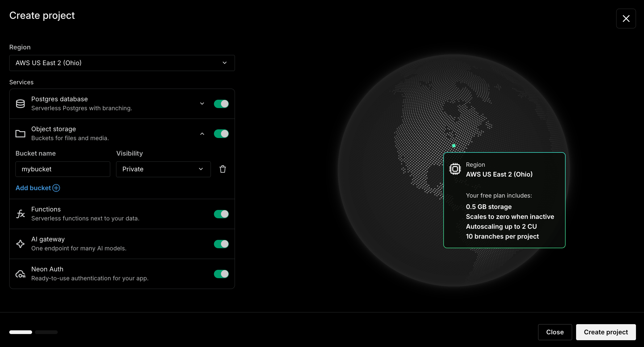Click the Close button at bottom
The width and height of the screenshot is (644, 347).
(555, 332)
